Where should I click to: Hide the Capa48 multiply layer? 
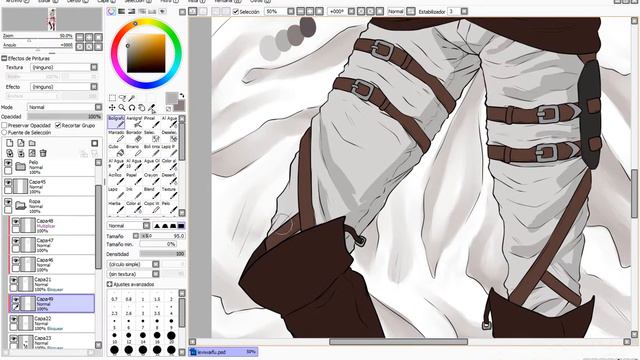[16, 222]
